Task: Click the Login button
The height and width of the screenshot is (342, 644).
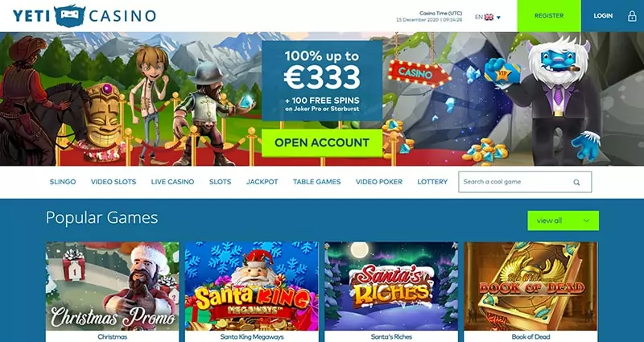Action: tap(603, 16)
